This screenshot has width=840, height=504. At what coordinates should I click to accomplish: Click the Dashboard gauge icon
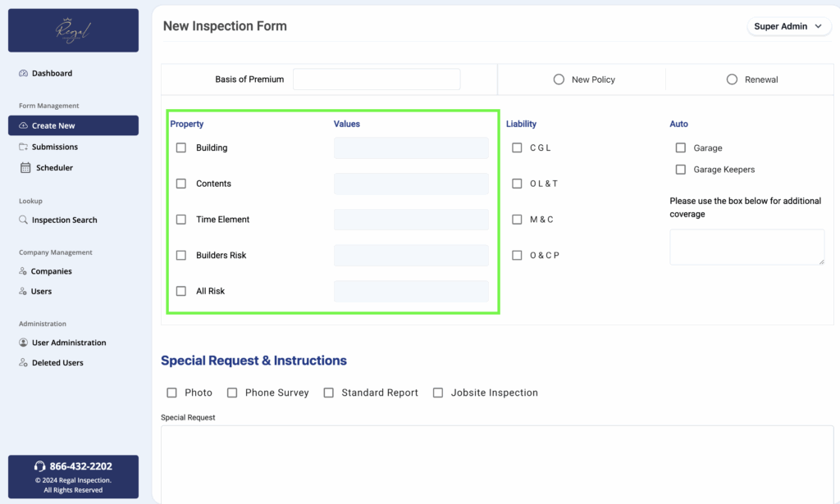coord(23,74)
